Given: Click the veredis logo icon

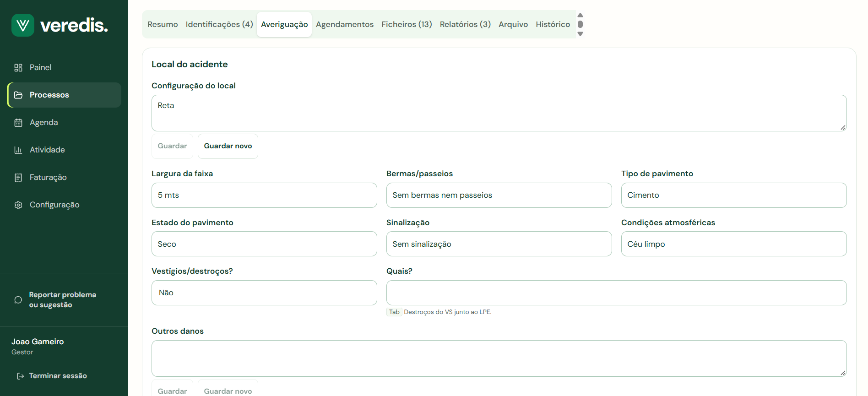Looking at the screenshot, I should click(23, 25).
